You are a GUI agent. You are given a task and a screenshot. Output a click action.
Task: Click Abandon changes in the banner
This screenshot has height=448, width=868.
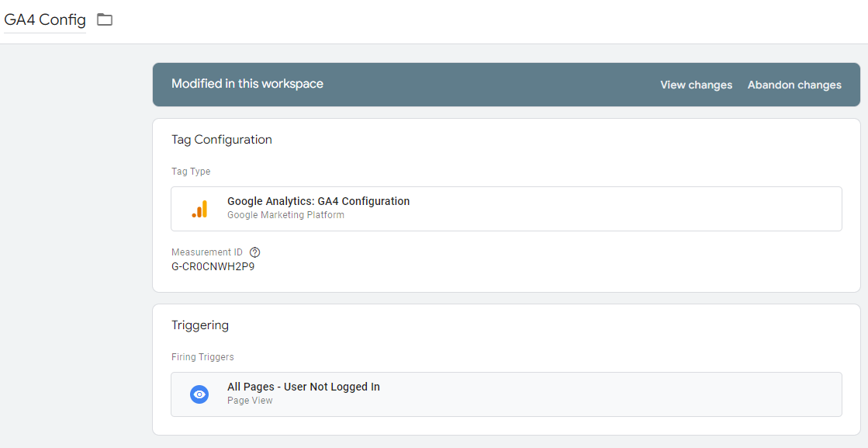[794, 85]
